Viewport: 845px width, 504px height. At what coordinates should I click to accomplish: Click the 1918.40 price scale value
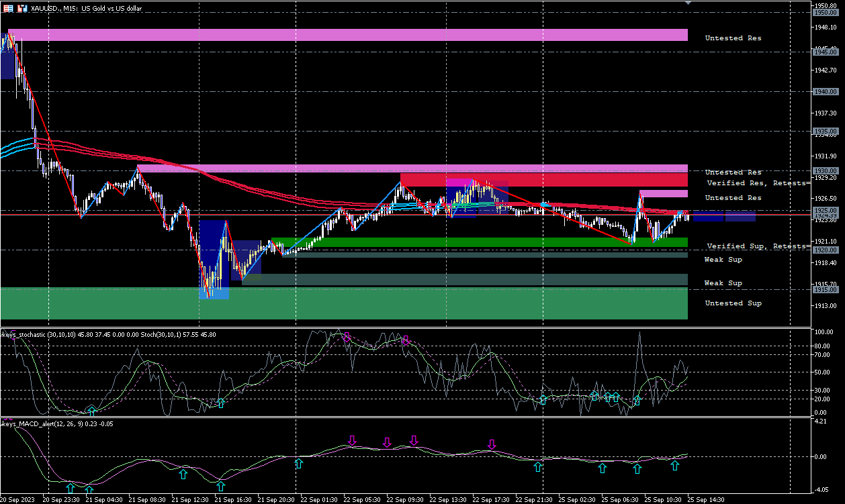[824, 262]
